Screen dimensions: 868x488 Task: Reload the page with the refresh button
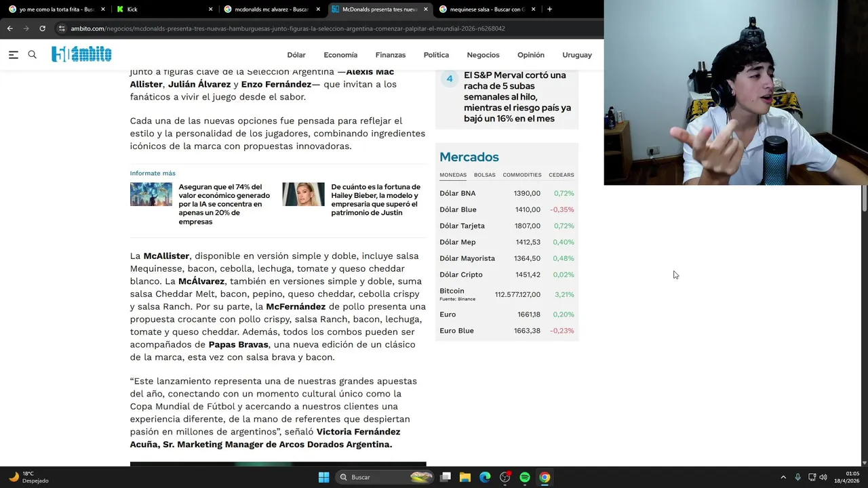[42, 28]
